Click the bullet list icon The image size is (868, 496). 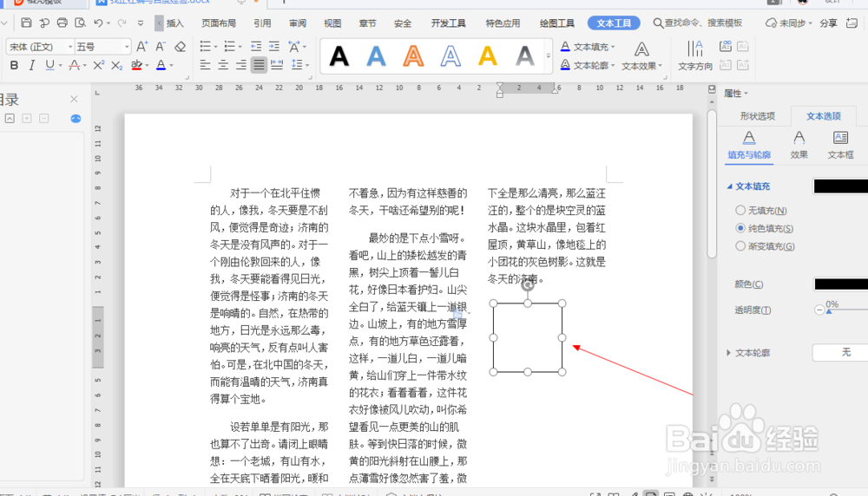click(205, 47)
